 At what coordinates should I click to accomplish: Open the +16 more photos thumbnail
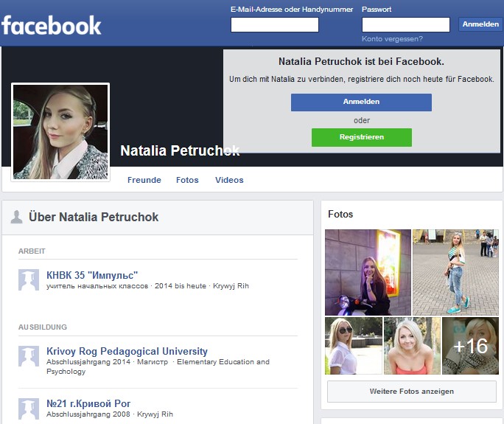point(470,346)
